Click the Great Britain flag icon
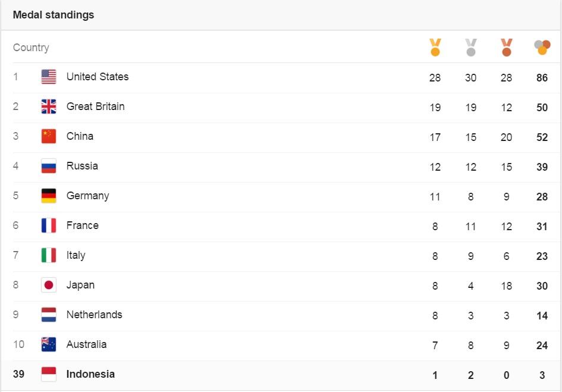 tap(49, 106)
